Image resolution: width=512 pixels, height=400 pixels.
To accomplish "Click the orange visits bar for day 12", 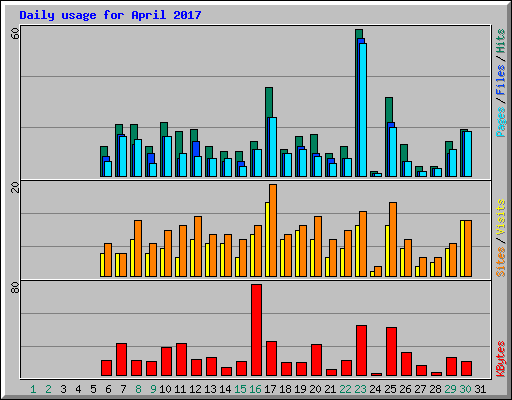I will pos(198,247).
